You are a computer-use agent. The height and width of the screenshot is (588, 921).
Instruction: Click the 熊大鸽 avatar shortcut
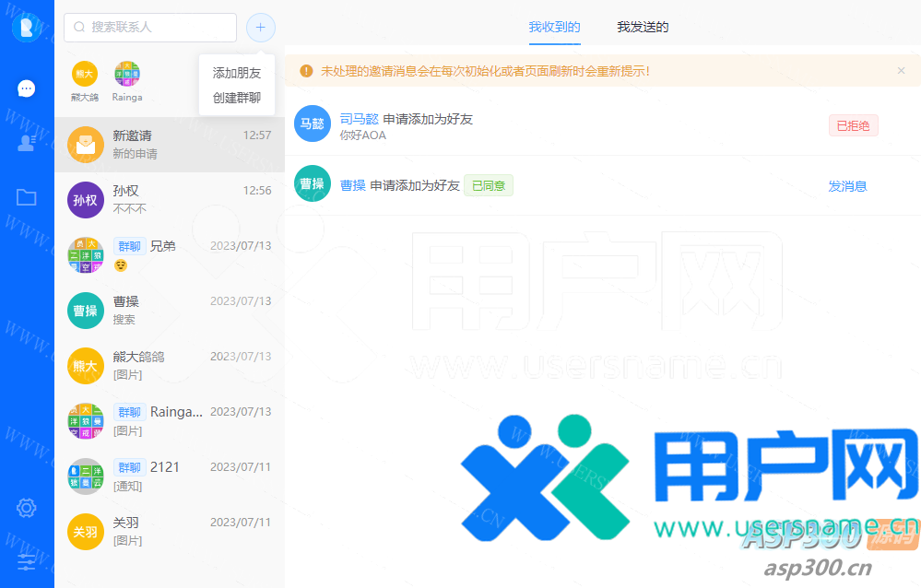pyautogui.click(x=85, y=74)
